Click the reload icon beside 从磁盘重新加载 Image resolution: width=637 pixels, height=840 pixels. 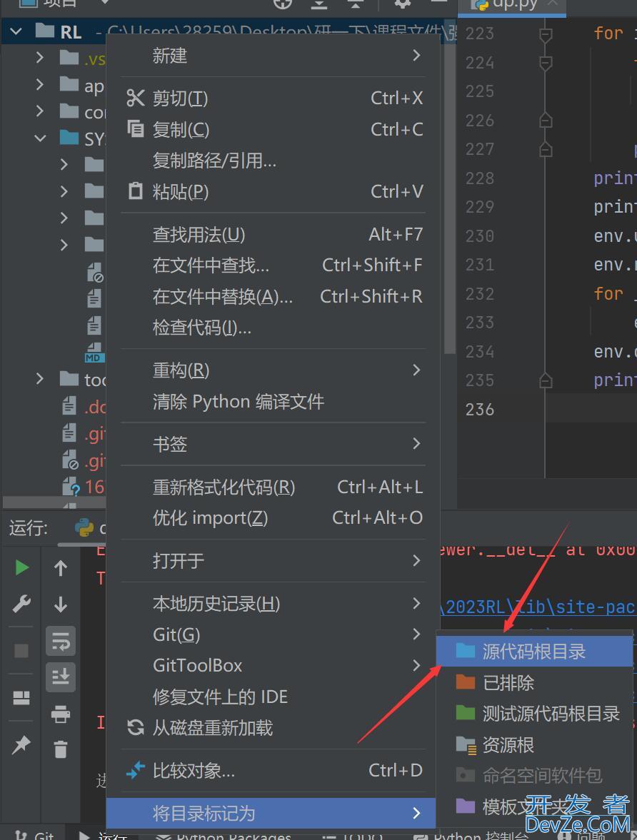135,727
